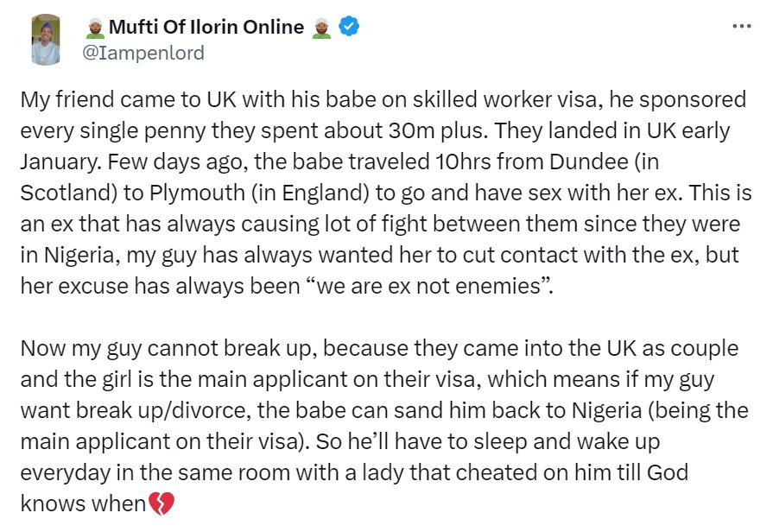This screenshot has width=773, height=532.
Task: Click the emoji right after the display name
Action: pos(320,28)
